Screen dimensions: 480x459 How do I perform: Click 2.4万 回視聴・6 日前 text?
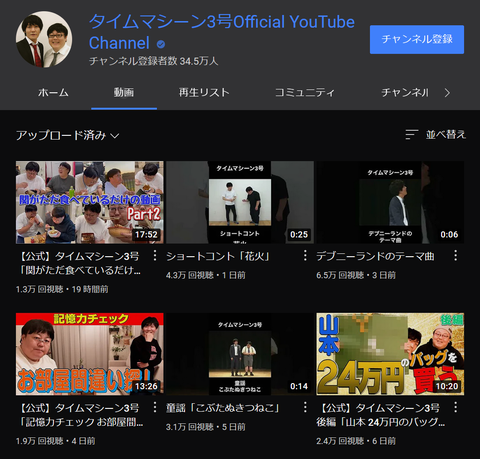356,441
